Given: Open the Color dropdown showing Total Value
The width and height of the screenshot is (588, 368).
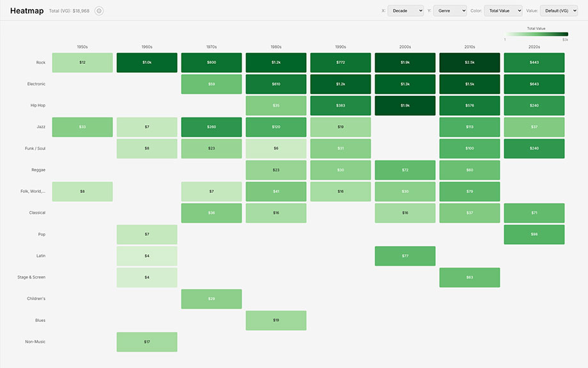Looking at the screenshot, I should coord(503,10).
